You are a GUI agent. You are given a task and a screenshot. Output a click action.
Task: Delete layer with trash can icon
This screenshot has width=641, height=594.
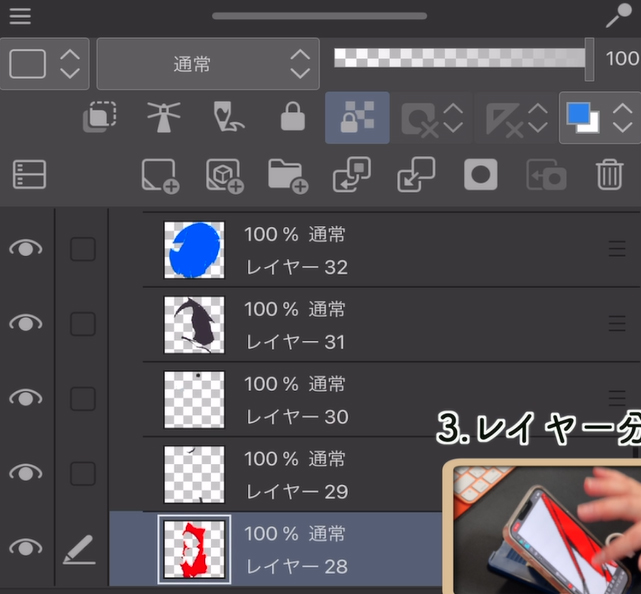click(x=609, y=176)
